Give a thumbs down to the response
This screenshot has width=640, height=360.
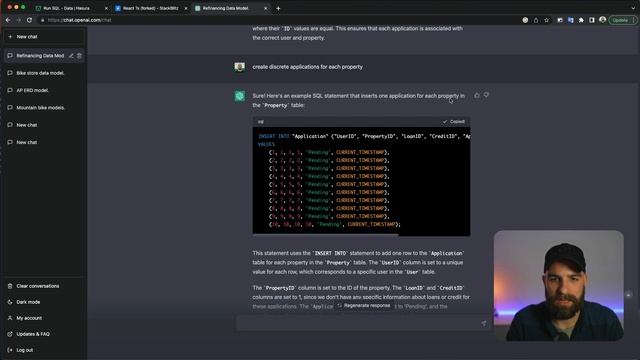click(x=486, y=95)
